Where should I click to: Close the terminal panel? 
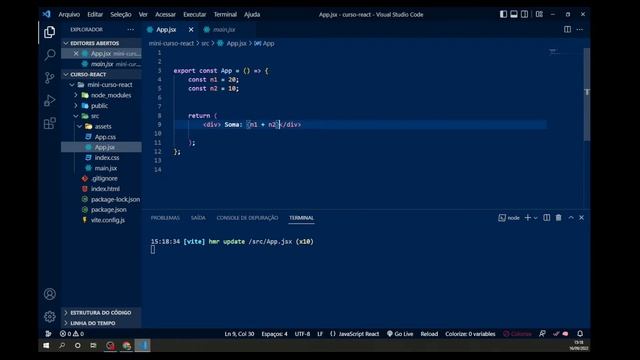click(581, 218)
